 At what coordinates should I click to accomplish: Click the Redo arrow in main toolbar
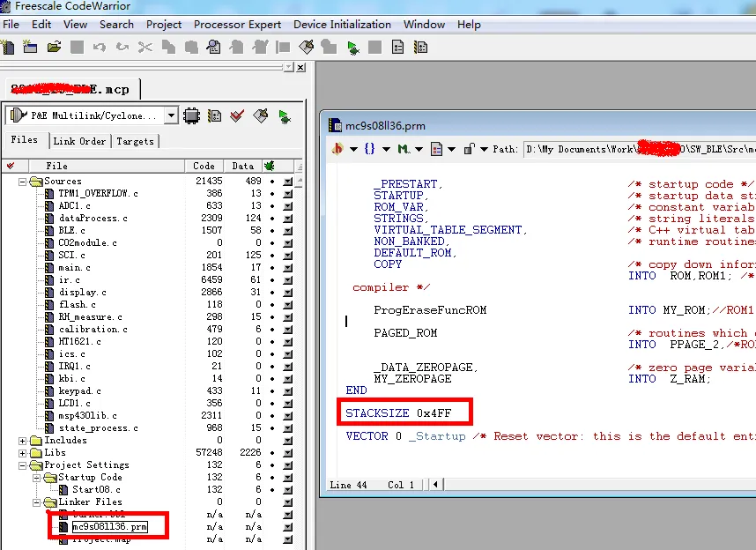(122, 48)
